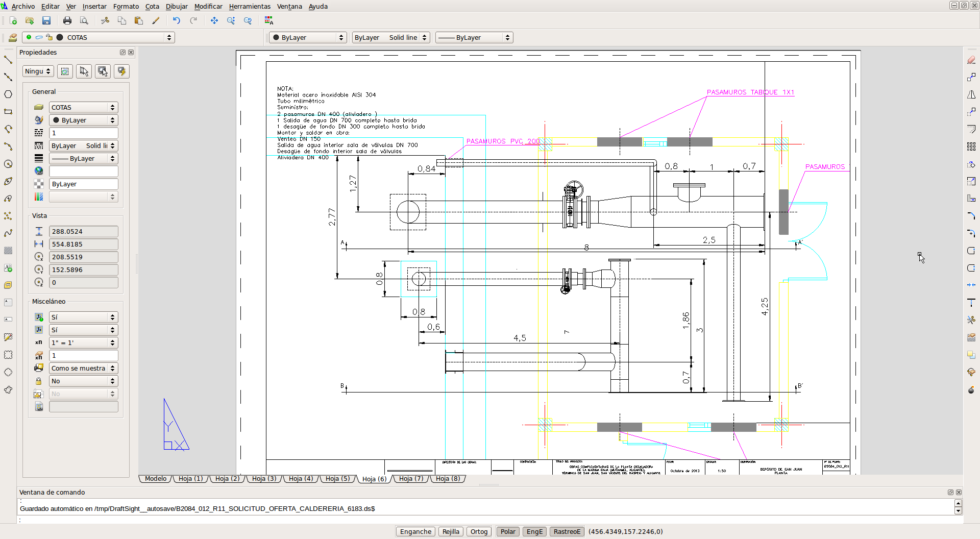Toggle Ortog mode in status bar
Image resolution: width=980 pixels, height=539 pixels.
[479, 531]
